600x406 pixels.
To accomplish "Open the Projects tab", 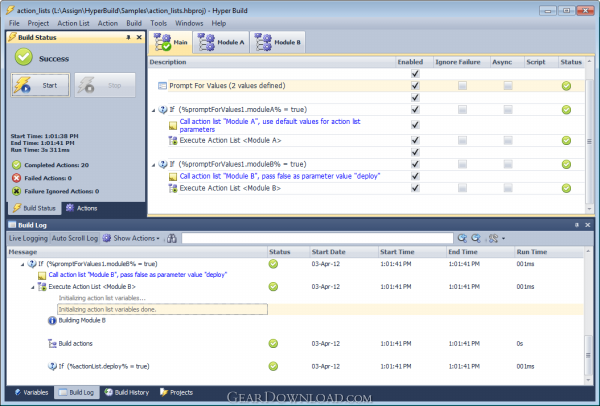I will click(176, 392).
